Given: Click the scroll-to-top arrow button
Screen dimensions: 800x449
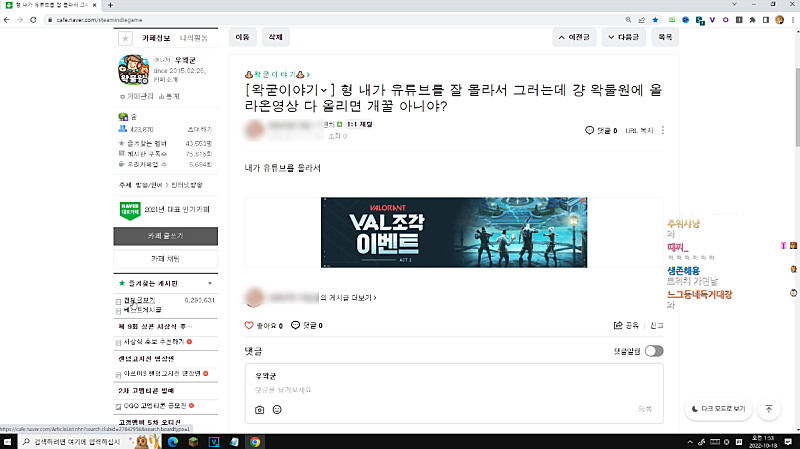Looking at the screenshot, I should pyautogui.click(x=769, y=409).
